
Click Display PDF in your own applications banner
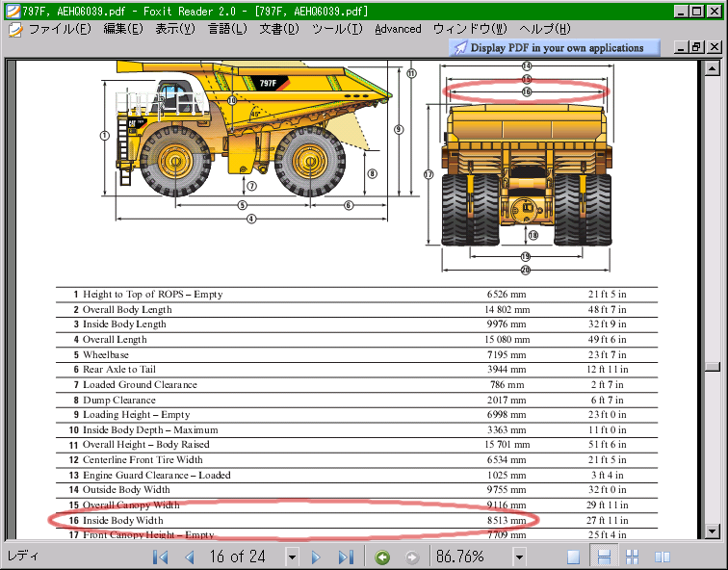pos(555,48)
